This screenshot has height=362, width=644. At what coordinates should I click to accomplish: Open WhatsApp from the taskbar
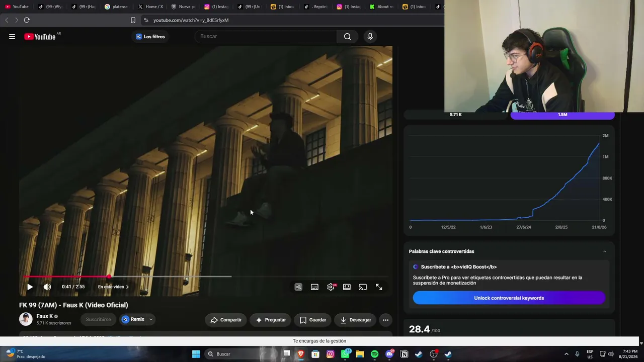pos(345,354)
